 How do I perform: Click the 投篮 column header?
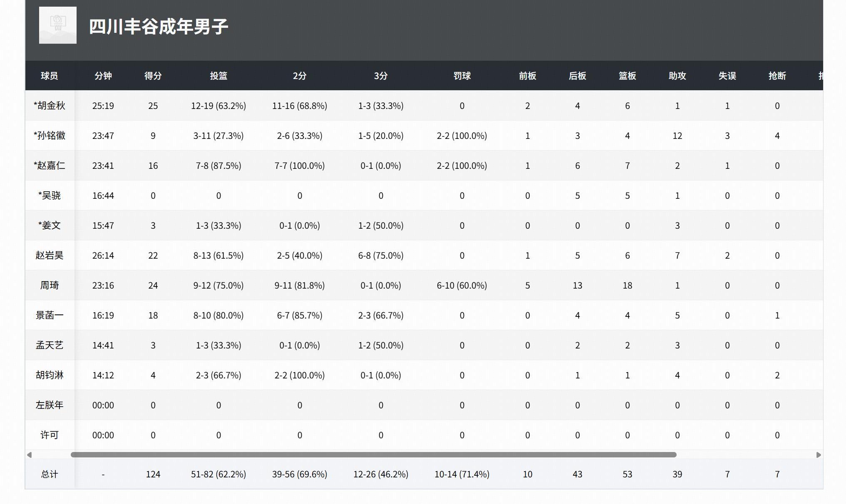click(218, 76)
